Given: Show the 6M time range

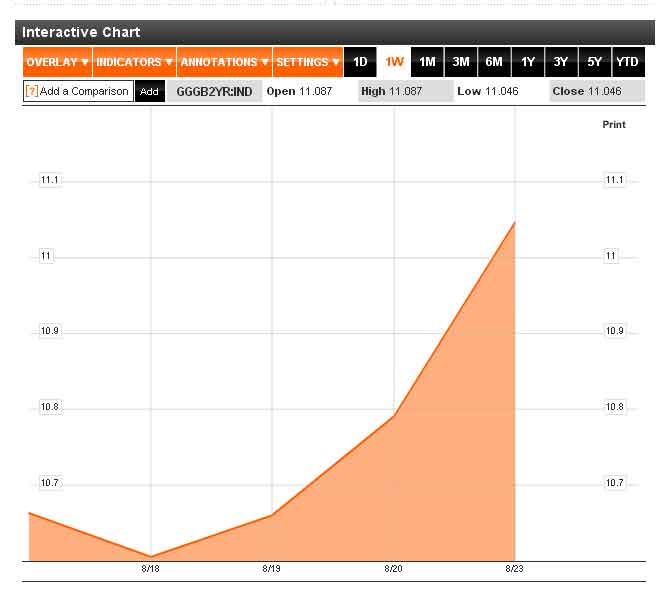Looking at the screenshot, I should tap(494, 62).
